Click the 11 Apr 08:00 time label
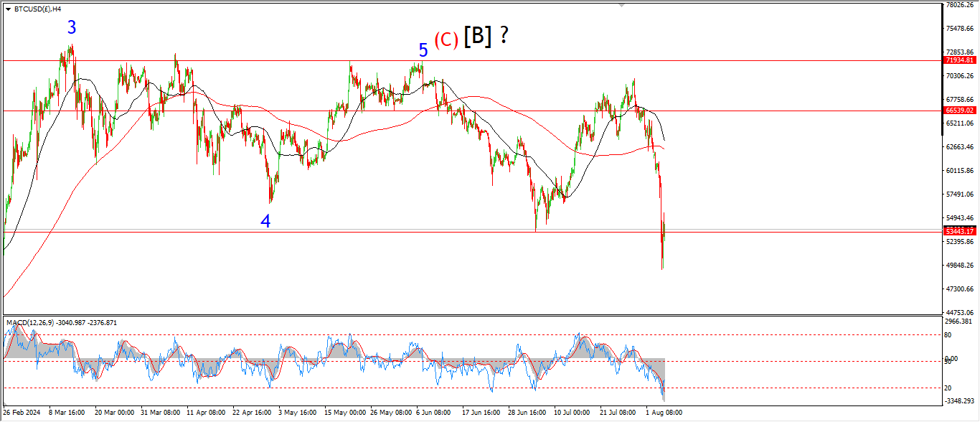 pos(206,413)
